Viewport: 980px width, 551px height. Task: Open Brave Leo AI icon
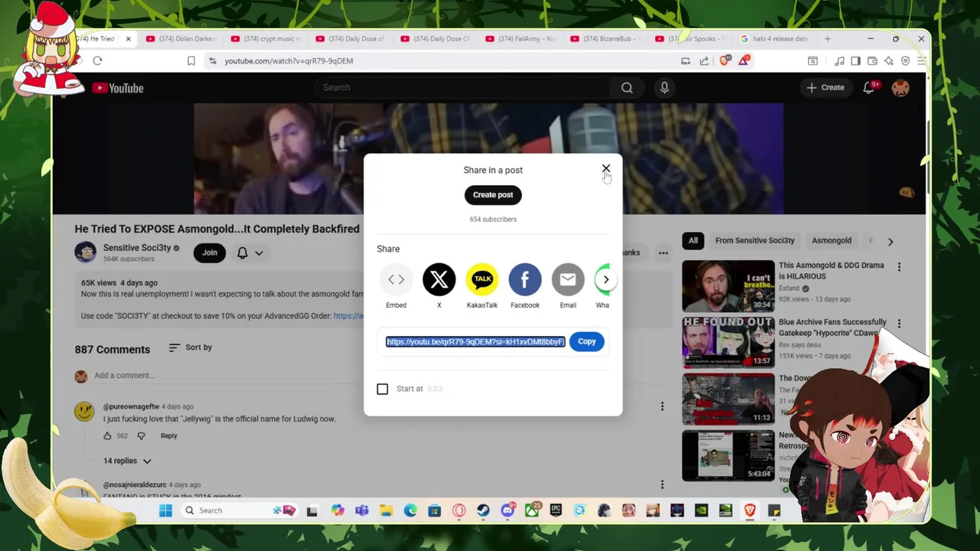pyautogui.click(x=889, y=60)
